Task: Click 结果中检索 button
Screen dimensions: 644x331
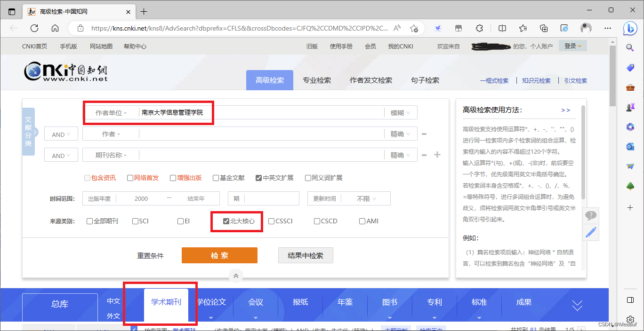Action: click(x=306, y=255)
